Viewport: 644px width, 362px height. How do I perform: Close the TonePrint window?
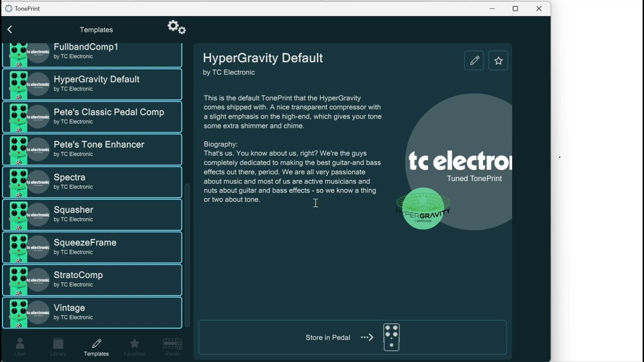(539, 9)
